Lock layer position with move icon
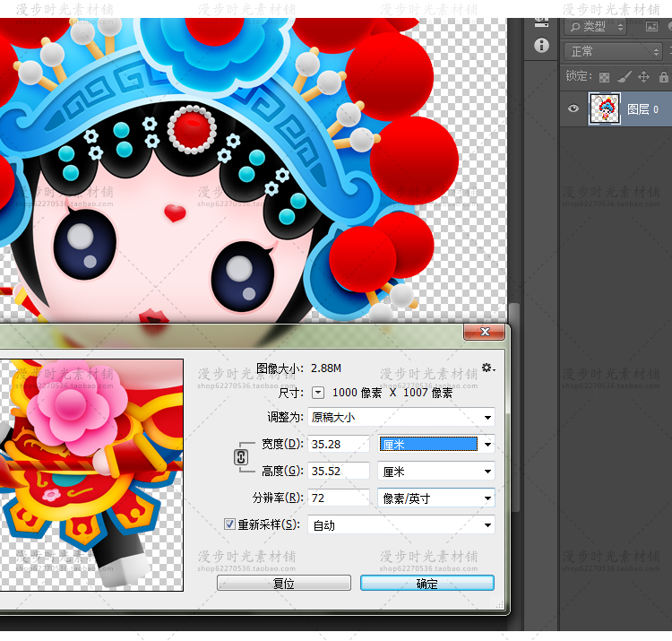 643,77
